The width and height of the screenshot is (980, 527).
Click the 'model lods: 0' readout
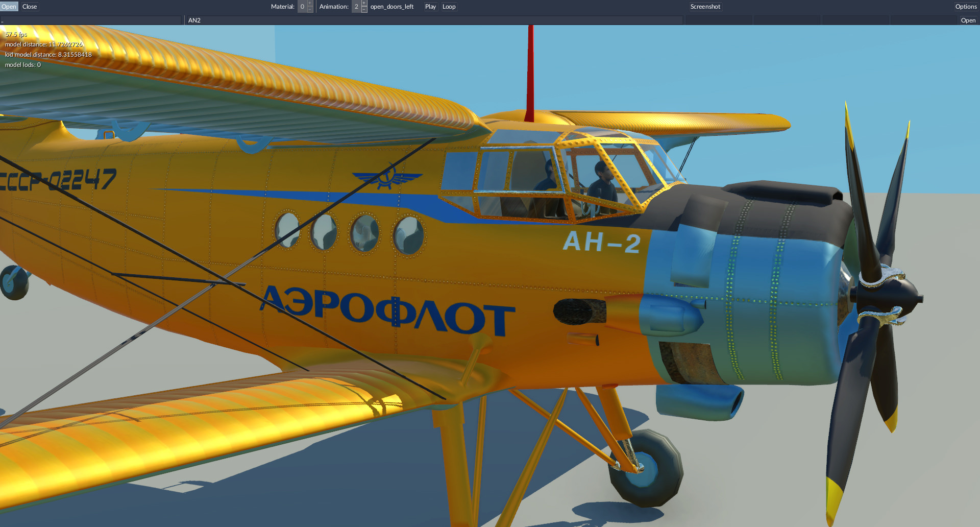(23, 65)
